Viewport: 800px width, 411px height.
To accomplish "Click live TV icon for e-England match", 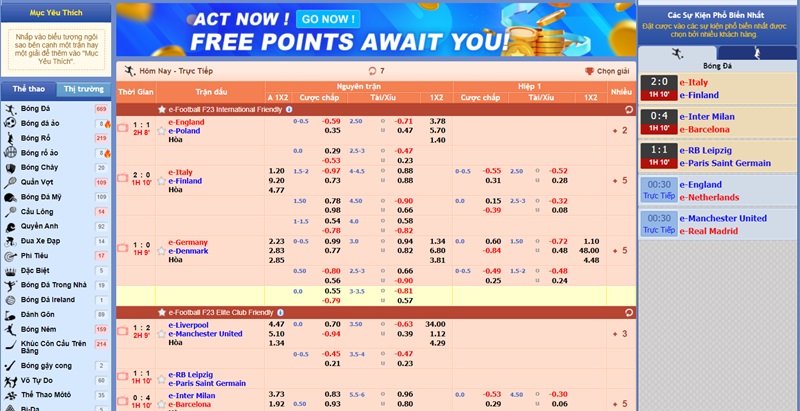I will (x=122, y=127).
